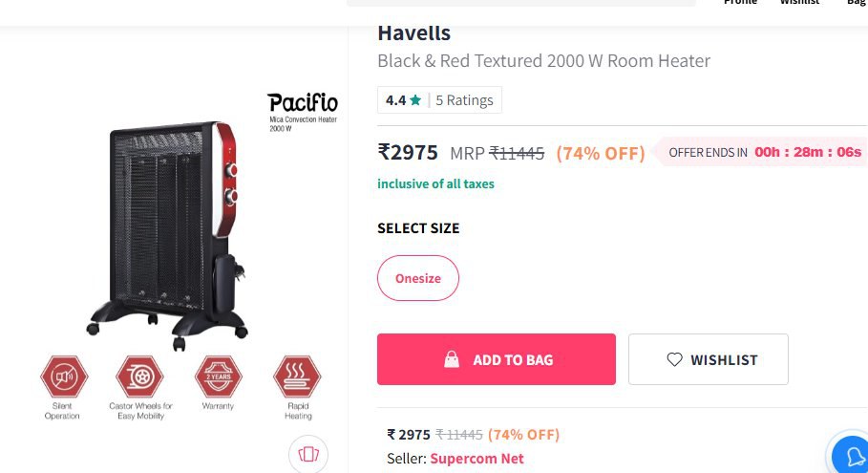Open the Wishlist item in header
This screenshot has height=473, width=868.
tap(799, 2)
